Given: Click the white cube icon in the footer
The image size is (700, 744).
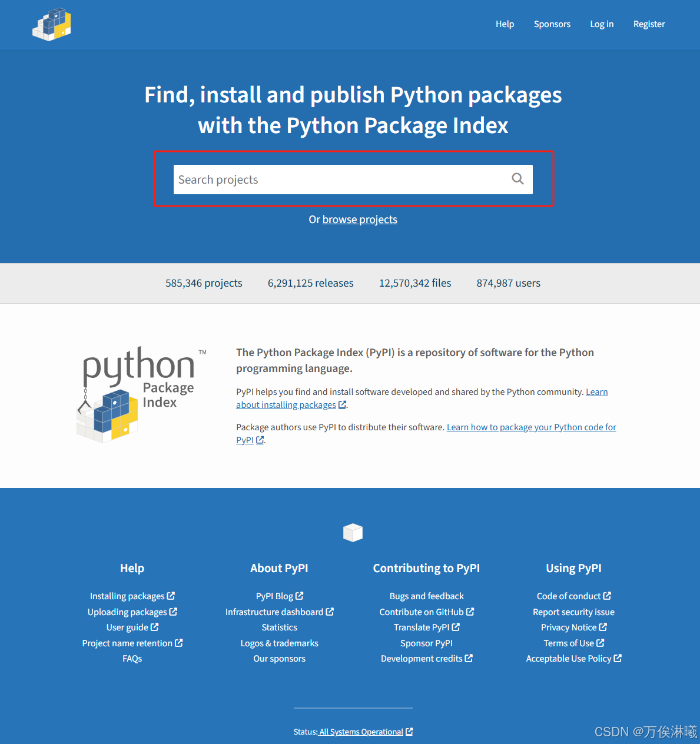Looking at the screenshot, I should tap(353, 533).
